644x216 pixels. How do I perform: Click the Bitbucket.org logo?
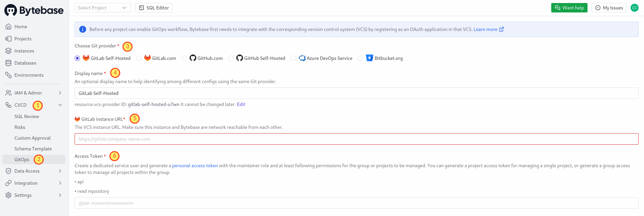coord(370,58)
